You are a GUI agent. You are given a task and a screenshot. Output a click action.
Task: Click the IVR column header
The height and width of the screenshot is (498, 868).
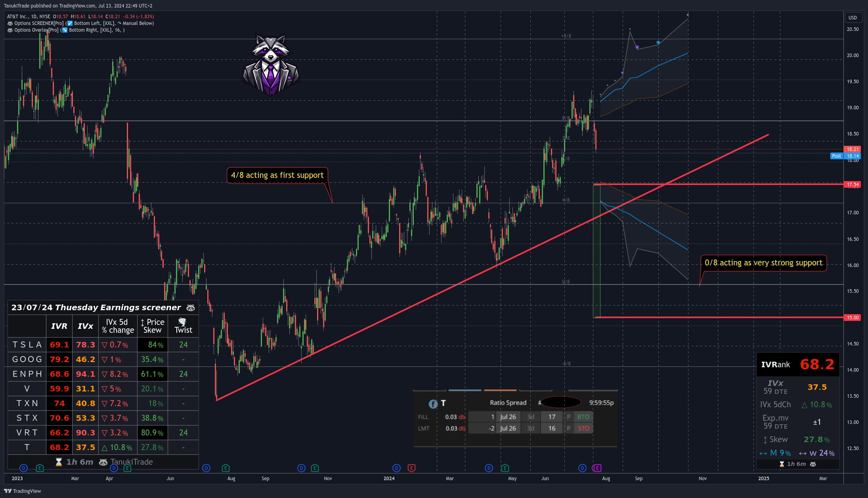(x=59, y=326)
